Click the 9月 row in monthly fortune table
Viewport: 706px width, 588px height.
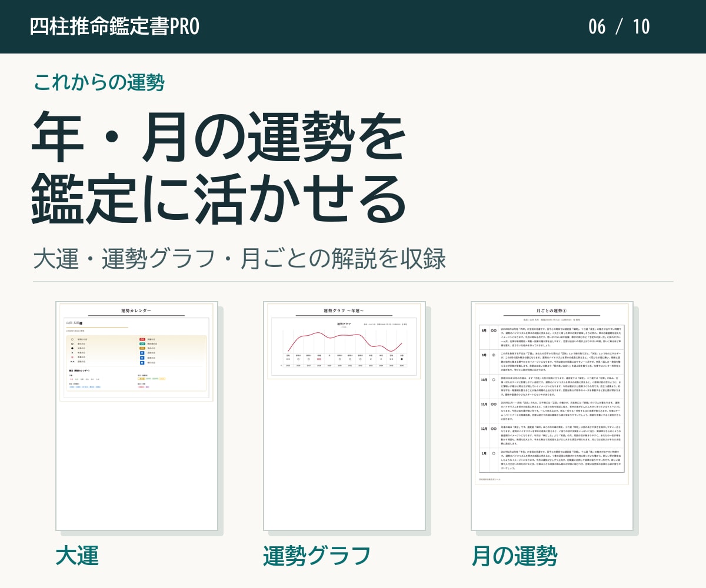[552, 360]
